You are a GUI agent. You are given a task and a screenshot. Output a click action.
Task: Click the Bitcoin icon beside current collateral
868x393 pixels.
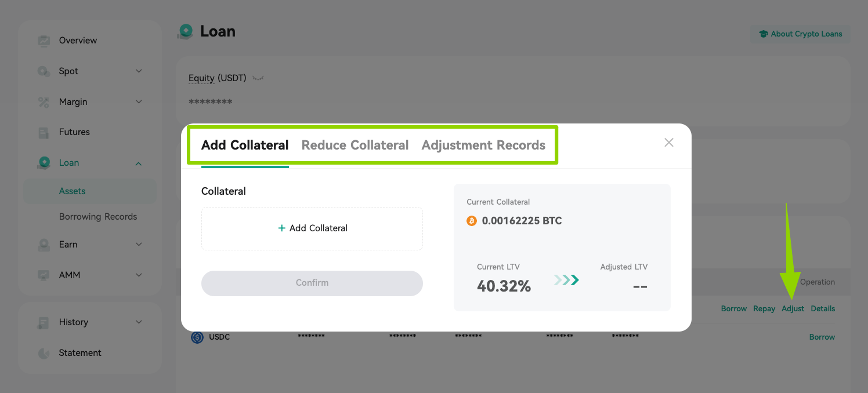[x=472, y=221]
